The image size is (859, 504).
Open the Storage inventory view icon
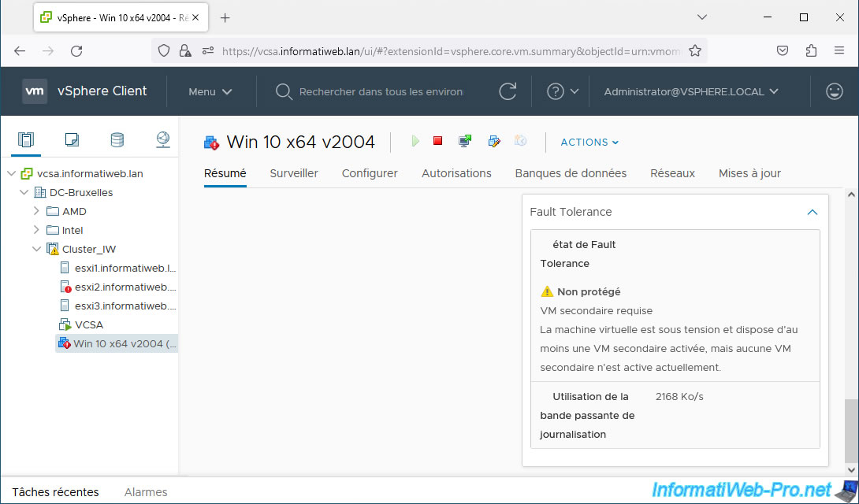(117, 140)
